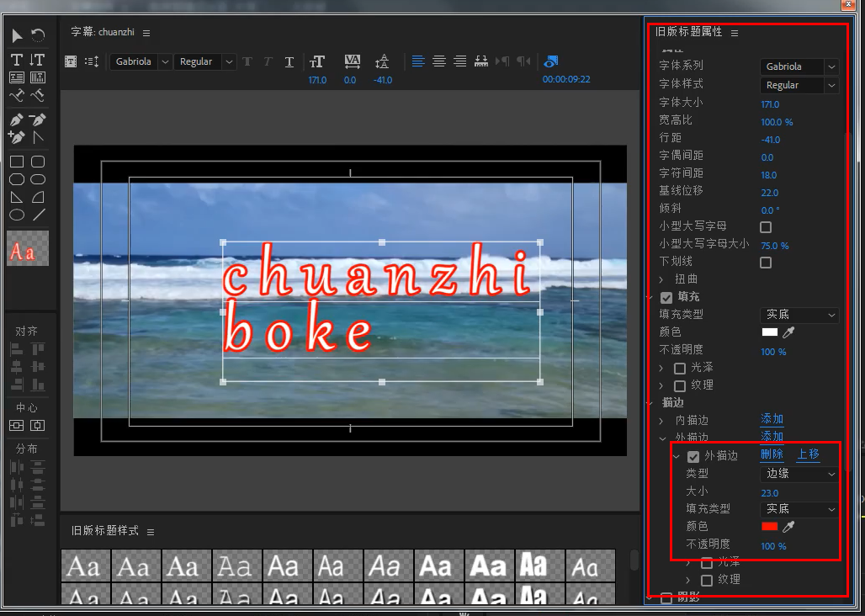Select the Pen tool
Viewport: 865px width, 616px height.
tap(17, 119)
